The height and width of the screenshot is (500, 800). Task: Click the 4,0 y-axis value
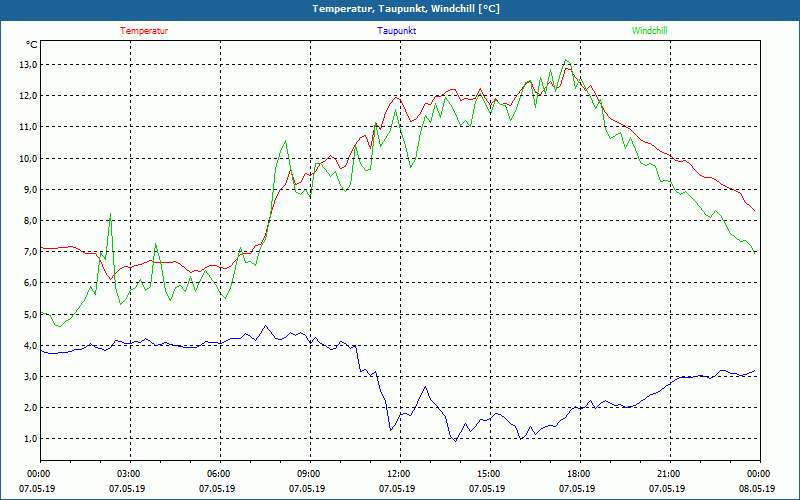(x=31, y=345)
